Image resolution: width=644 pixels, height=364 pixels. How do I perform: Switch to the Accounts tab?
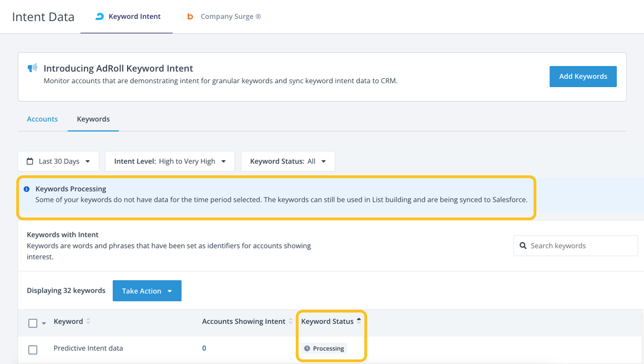[42, 119]
